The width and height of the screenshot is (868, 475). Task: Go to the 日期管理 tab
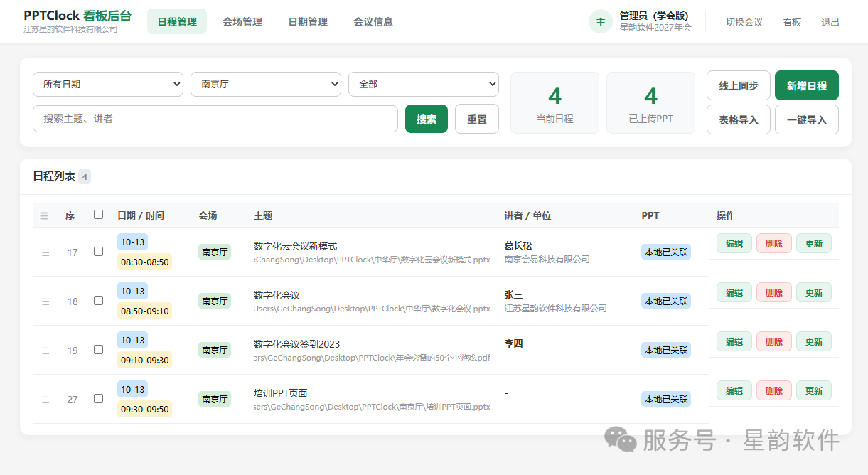[308, 21]
